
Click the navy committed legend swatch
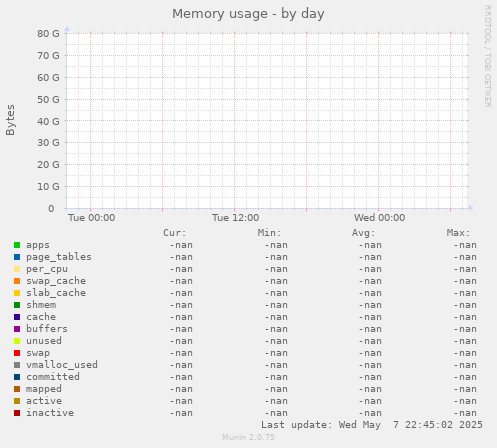[x=17, y=377]
